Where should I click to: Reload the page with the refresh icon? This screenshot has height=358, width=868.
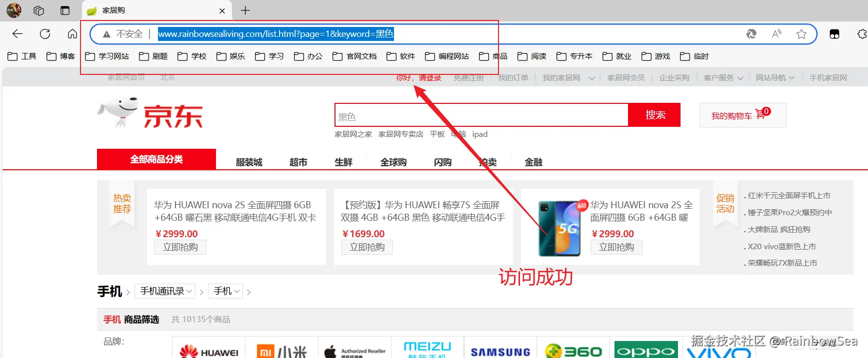pos(45,34)
